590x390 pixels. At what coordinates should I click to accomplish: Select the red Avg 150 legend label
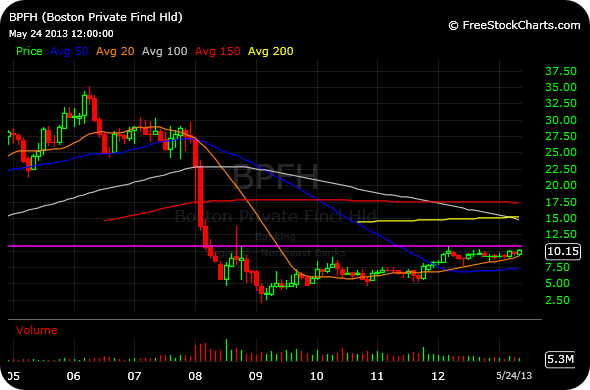click(217, 51)
